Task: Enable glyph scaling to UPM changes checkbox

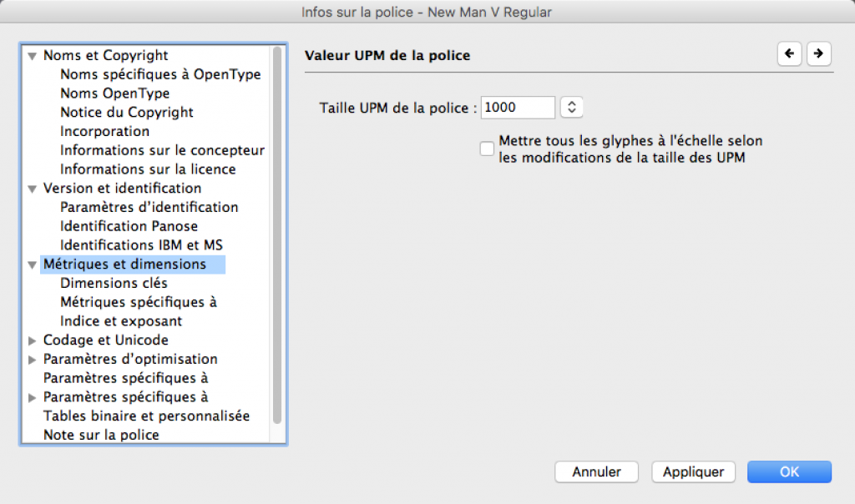Action: point(487,149)
